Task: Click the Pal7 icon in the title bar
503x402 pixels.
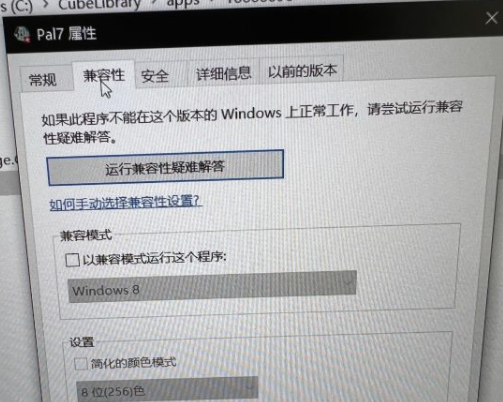Action: [23, 35]
